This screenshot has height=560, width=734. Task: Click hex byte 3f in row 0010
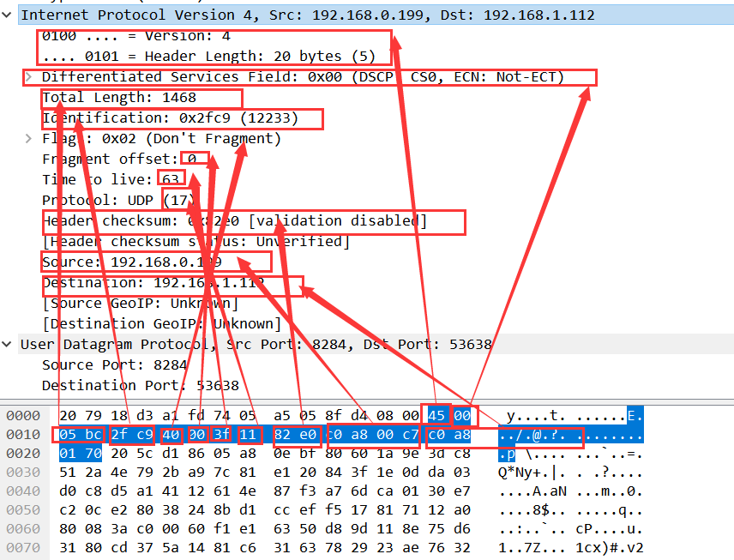coord(222,435)
